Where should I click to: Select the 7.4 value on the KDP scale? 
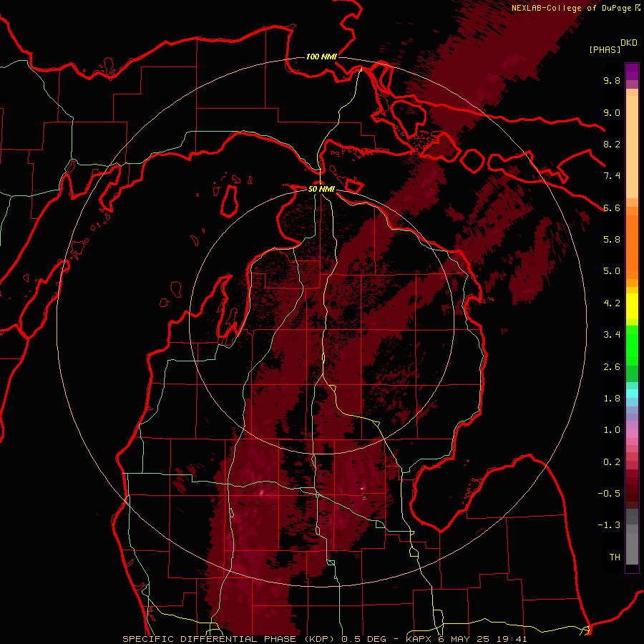[x=612, y=176]
